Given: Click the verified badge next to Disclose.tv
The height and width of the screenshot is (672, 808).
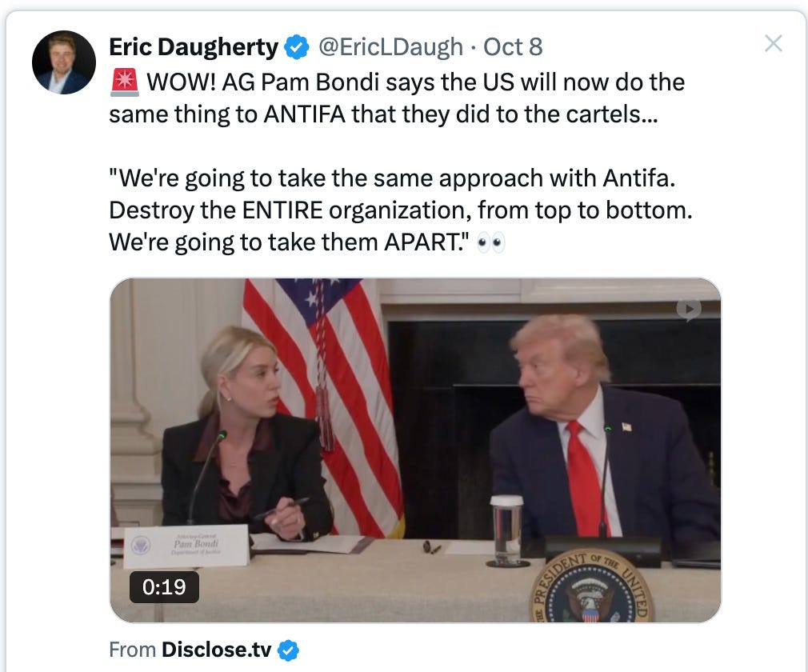Looking at the screenshot, I should [x=289, y=650].
